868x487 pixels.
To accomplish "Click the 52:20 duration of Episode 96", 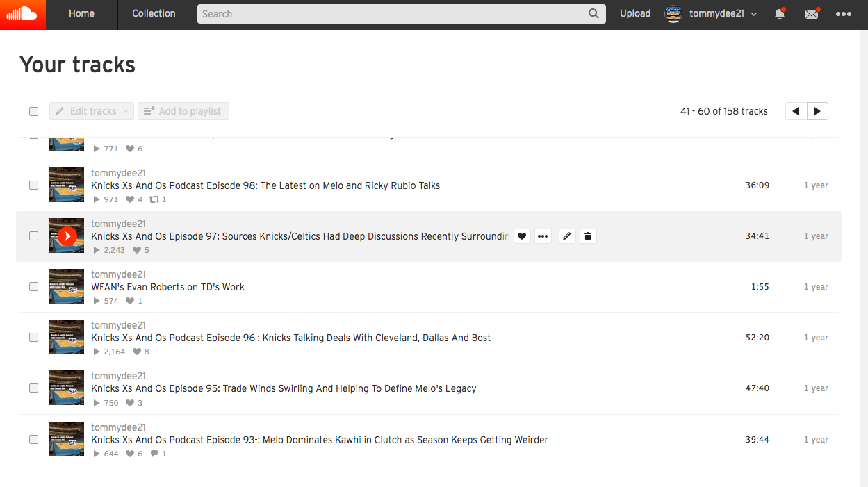I will tap(758, 338).
